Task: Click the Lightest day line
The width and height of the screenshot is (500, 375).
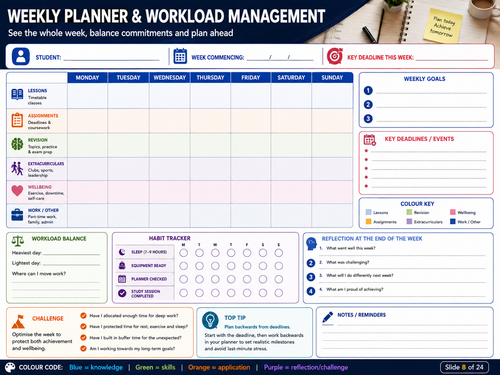Action: click(71, 264)
